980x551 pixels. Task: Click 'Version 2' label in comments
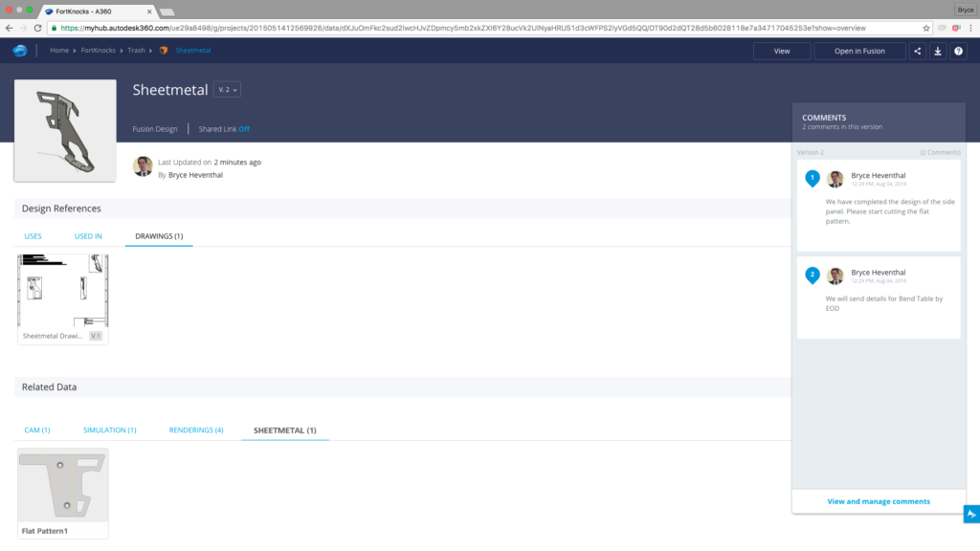point(810,152)
